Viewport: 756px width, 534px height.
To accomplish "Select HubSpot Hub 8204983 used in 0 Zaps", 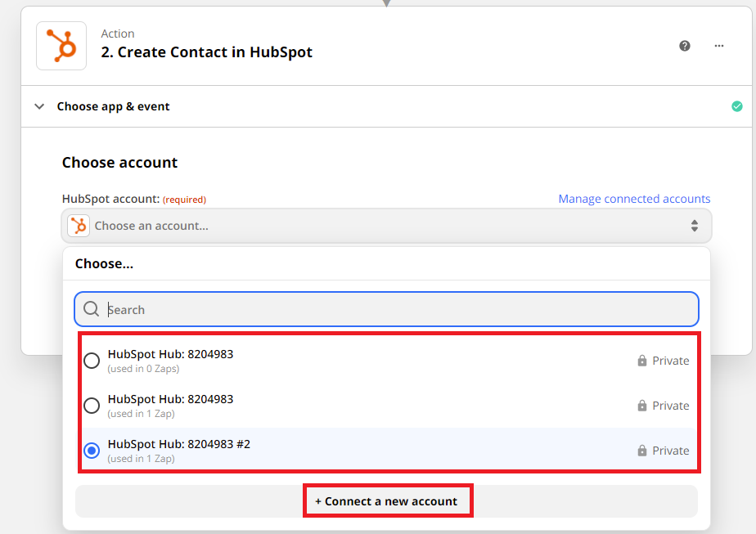I will (x=92, y=361).
